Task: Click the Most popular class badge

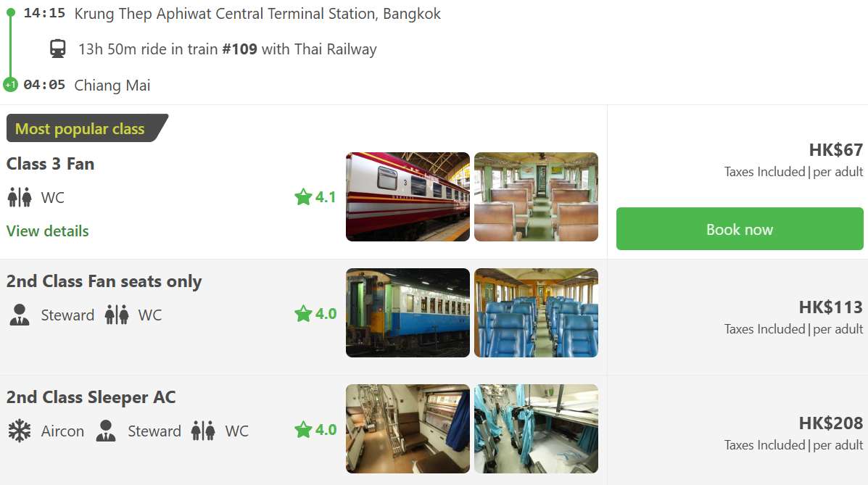Action: tap(81, 129)
